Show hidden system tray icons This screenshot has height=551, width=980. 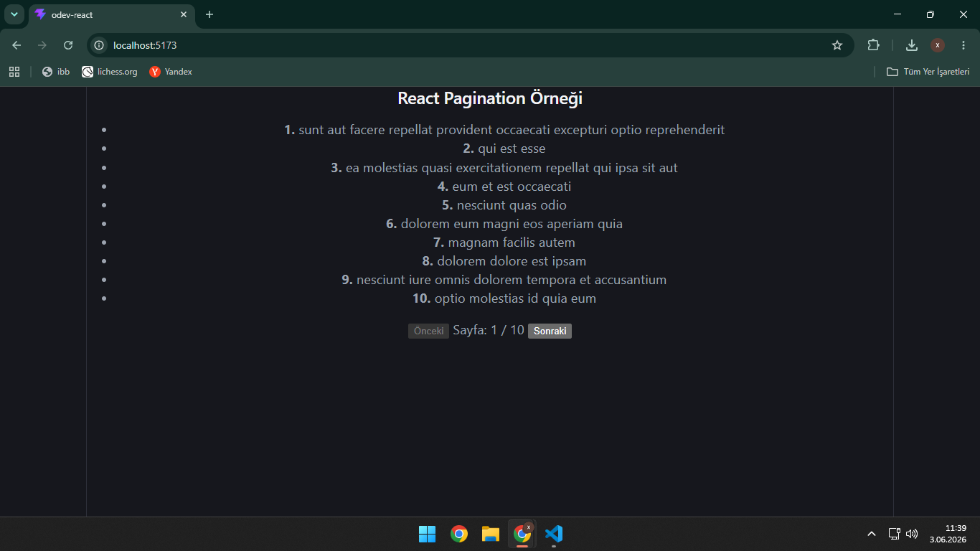[x=872, y=534]
